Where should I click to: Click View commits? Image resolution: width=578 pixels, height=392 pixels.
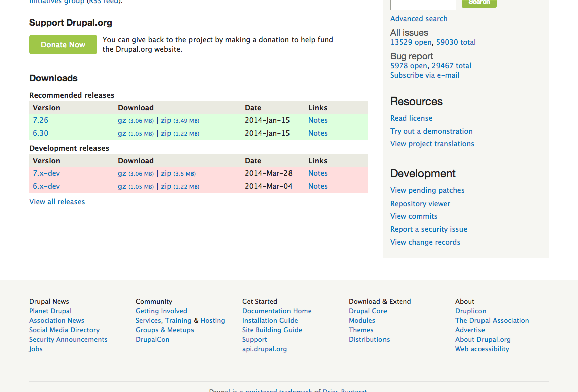tap(414, 216)
